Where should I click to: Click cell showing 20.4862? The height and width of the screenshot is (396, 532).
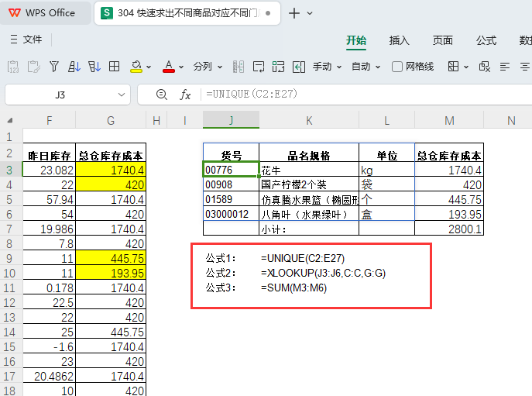[50, 376]
